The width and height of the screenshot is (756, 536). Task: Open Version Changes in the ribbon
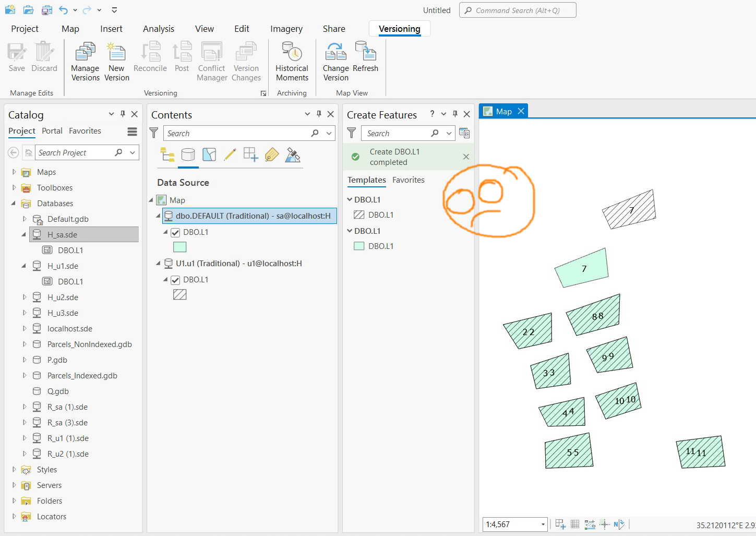point(246,62)
